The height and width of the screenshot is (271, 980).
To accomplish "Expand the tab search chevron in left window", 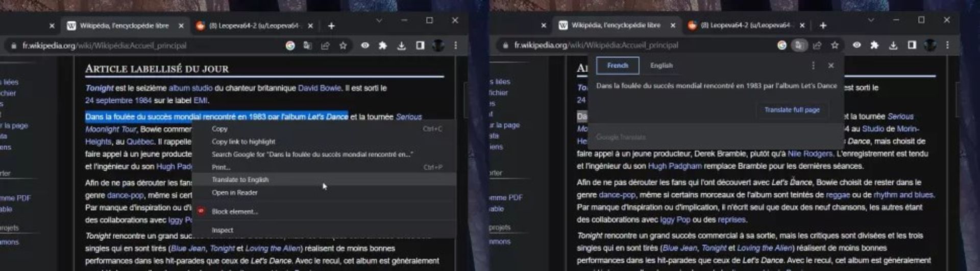I will [x=379, y=20].
